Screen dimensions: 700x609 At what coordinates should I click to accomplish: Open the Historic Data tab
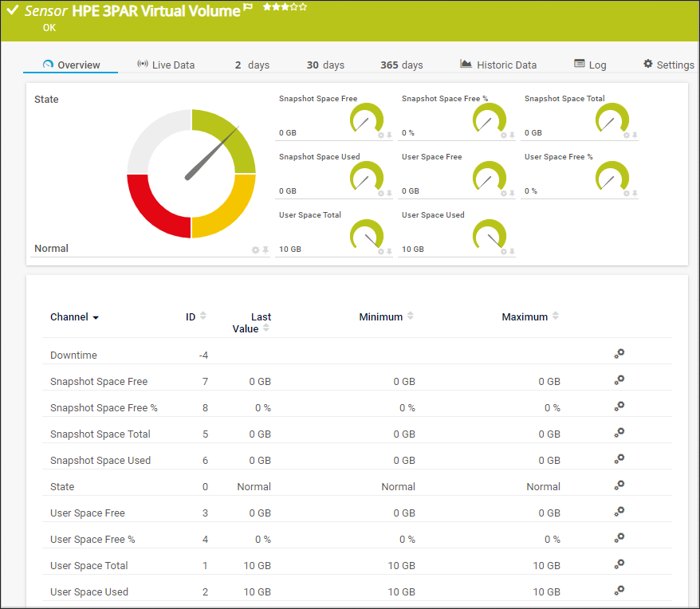[x=498, y=65]
